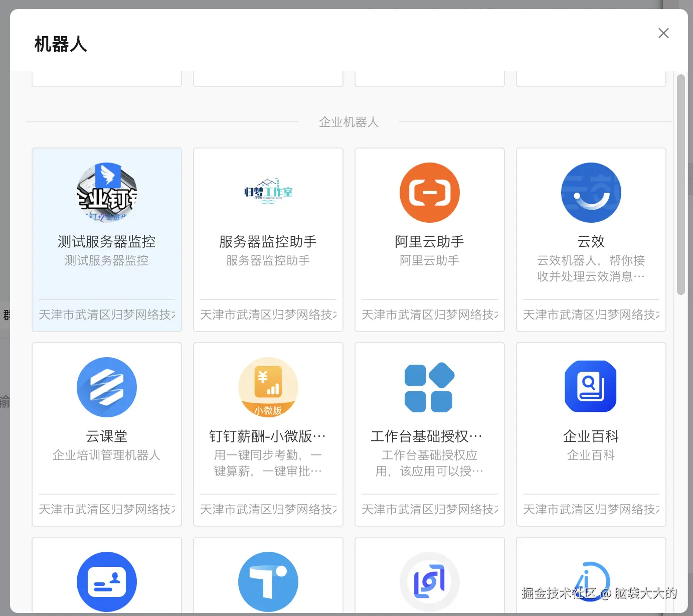Click the 归梦工作室 logo of 服务器监控助手
The height and width of the screenshot is (616, 693).
point(268,191)
